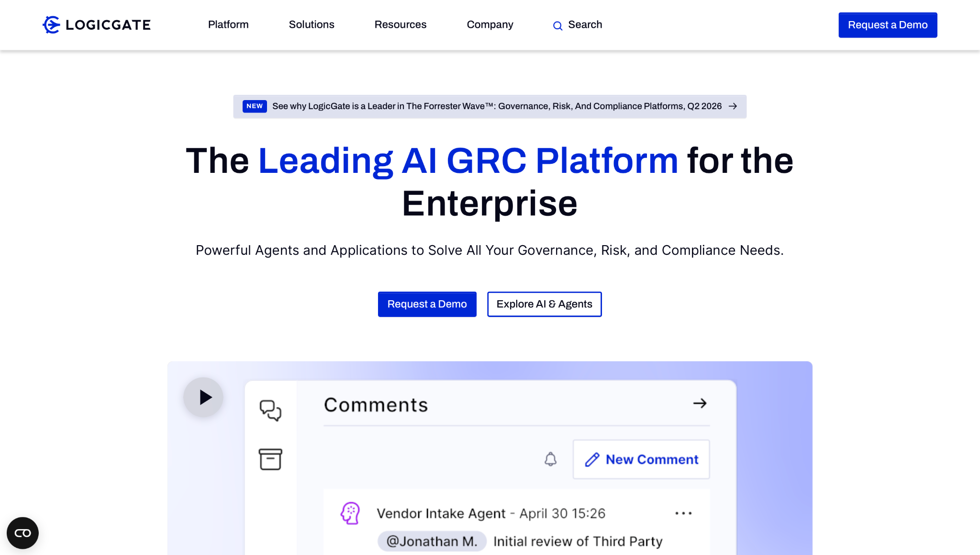Click header Request a Demo button
980x555 pixels.
888,25
